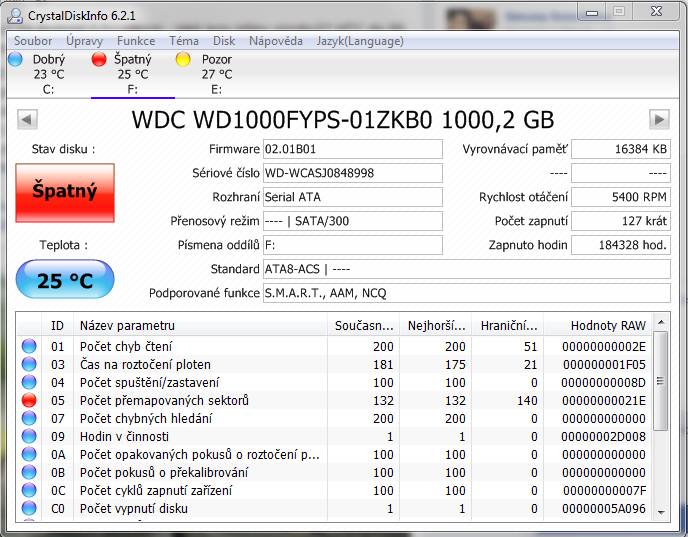The width and height of the screenshot is (688, 537).
Task: Click the power on count 127 krát
Action: point(621,221)
